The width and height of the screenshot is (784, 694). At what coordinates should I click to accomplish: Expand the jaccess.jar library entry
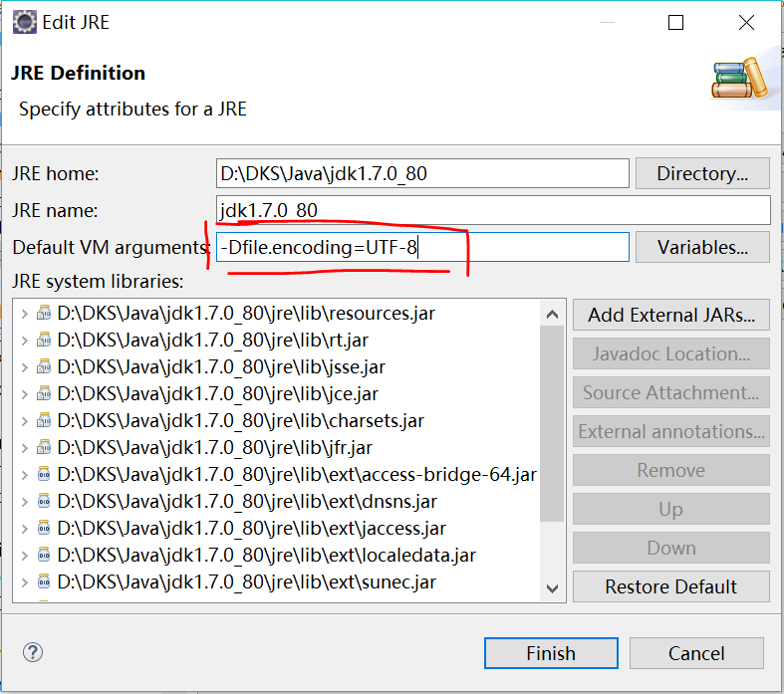pos(24,529)
